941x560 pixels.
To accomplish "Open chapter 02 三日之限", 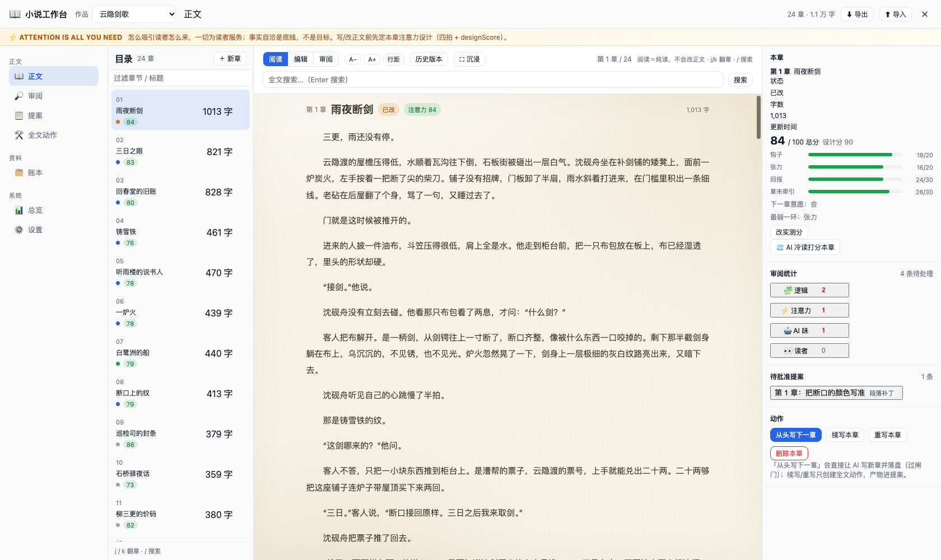I will [180, 151].
